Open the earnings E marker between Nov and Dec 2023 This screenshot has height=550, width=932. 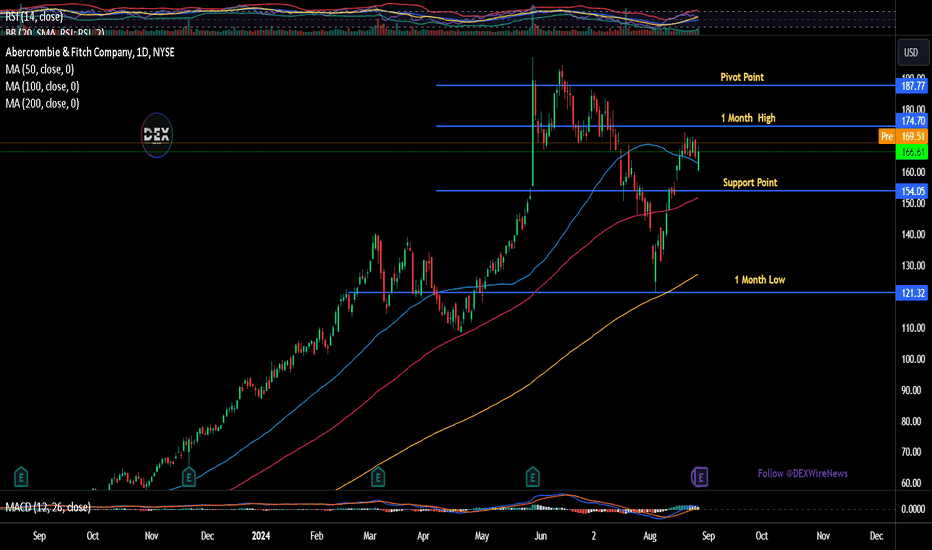(188, 477)
